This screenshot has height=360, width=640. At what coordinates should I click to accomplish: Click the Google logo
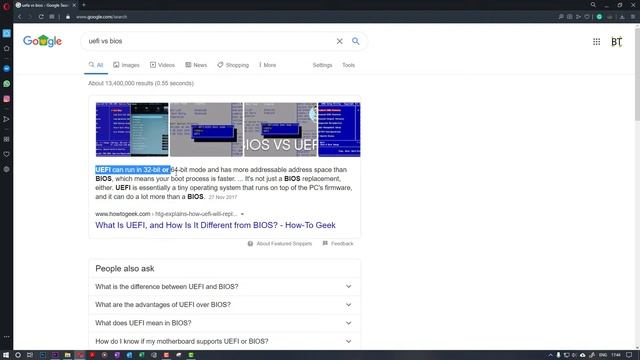(x=42, y=41)
